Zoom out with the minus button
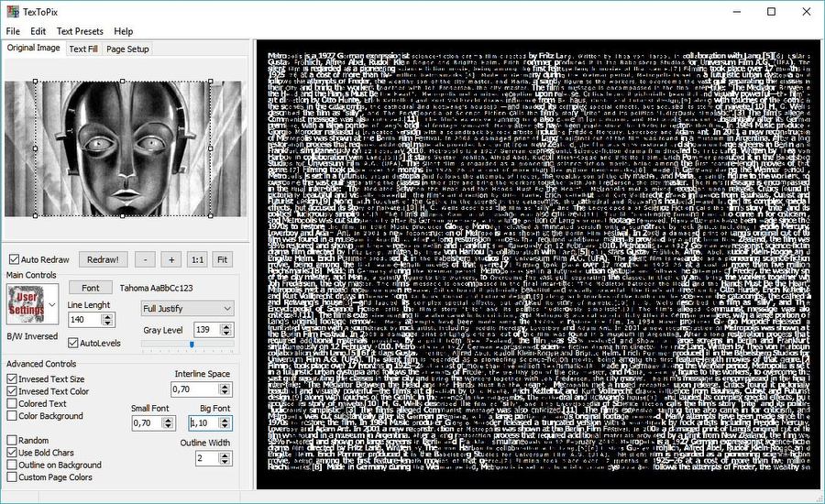Viewport: 825px width, 504px height. click(x=145, y=259)
